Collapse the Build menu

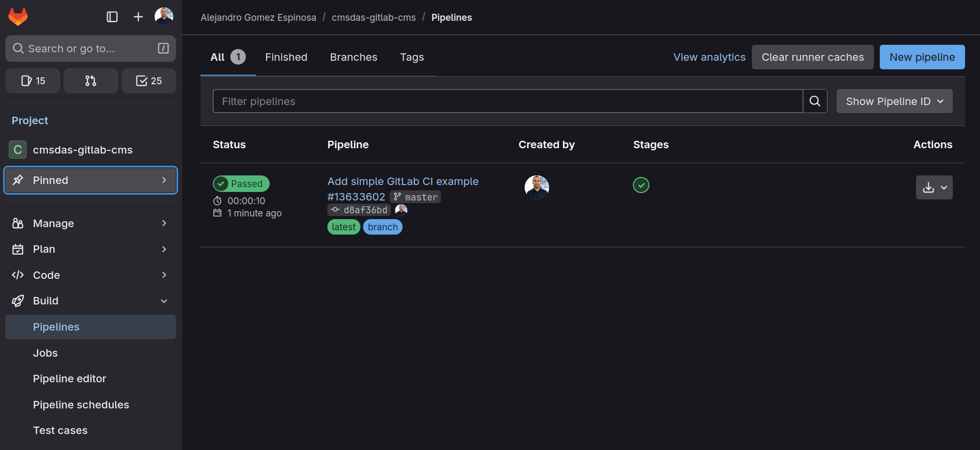tap(91, 301)
